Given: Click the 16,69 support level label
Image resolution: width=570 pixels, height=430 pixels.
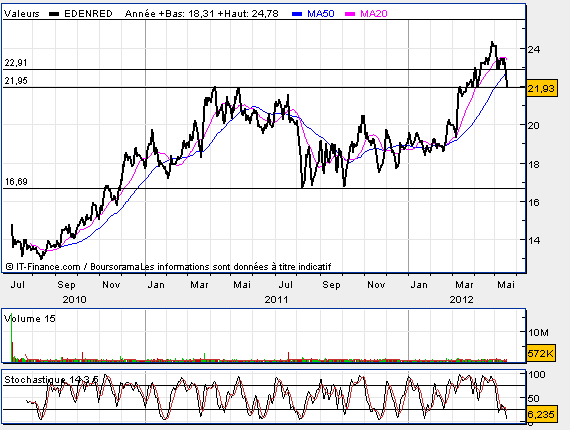Looking at the screenshot, I should point(16,182).
